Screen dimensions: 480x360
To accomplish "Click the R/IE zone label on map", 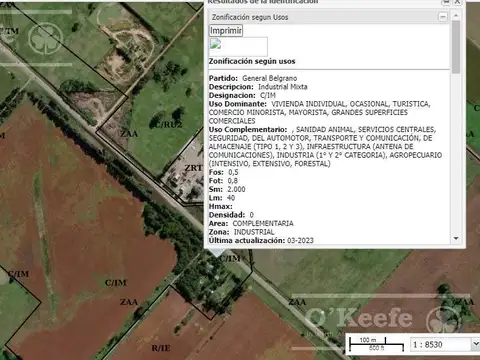I will pyautogui.click(x=161, y=348).
